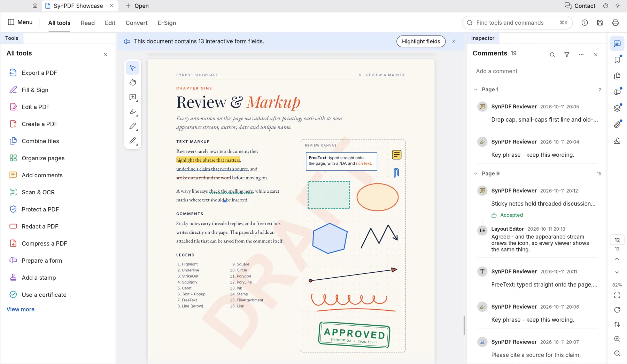Open Export a PDF tool
627x364 pixels.
point(58,73)
